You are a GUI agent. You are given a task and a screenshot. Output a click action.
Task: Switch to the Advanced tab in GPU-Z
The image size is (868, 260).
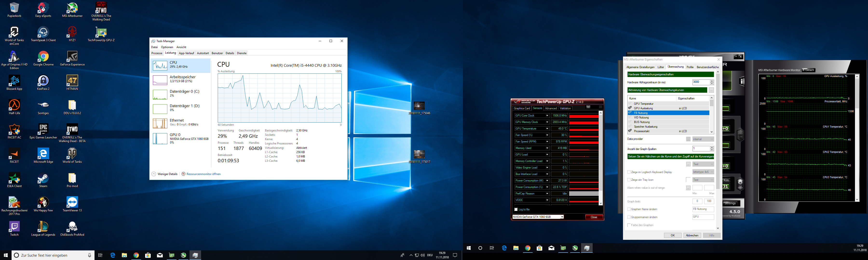pos(551,108)
